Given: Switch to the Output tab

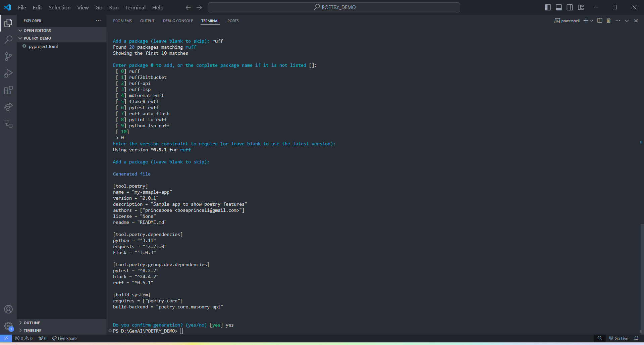Looking at the screenshot, I should (147, 21).
